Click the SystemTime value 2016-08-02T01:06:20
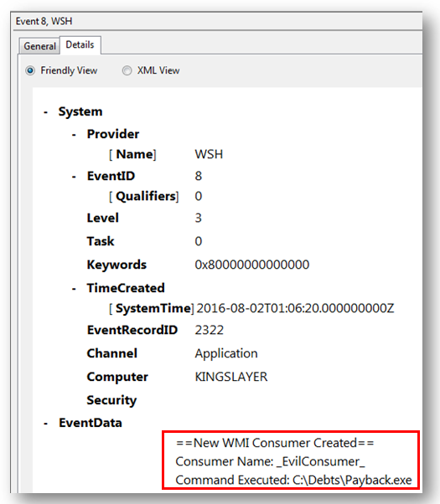 pyautogui.click(x=295, y=308)
